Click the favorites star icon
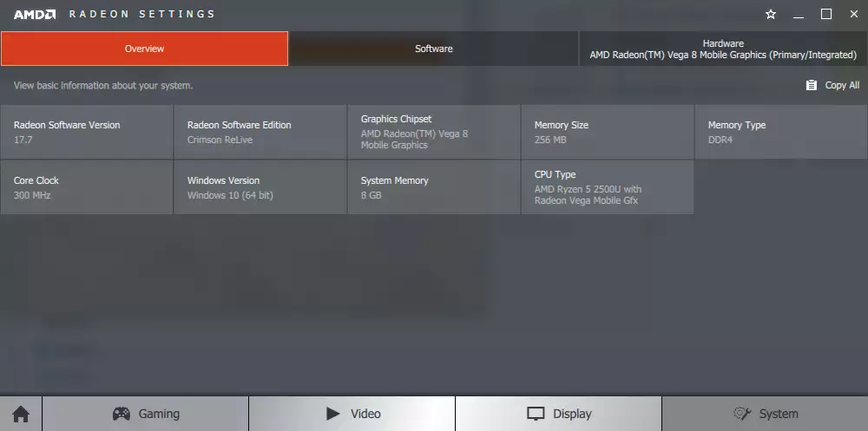Viewport: 868px width, 431px height. (771, 15)
